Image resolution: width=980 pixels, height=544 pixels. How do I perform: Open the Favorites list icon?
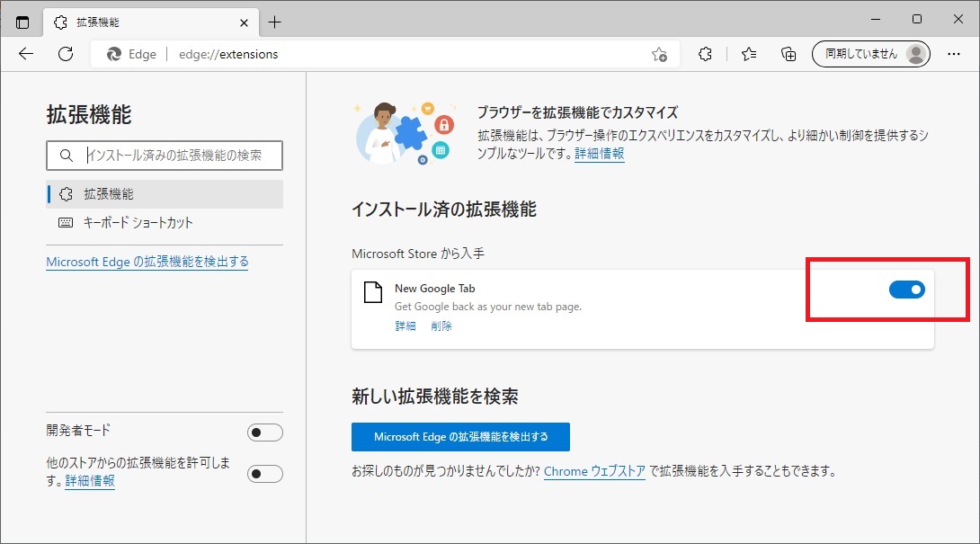(x=749, y=54)
